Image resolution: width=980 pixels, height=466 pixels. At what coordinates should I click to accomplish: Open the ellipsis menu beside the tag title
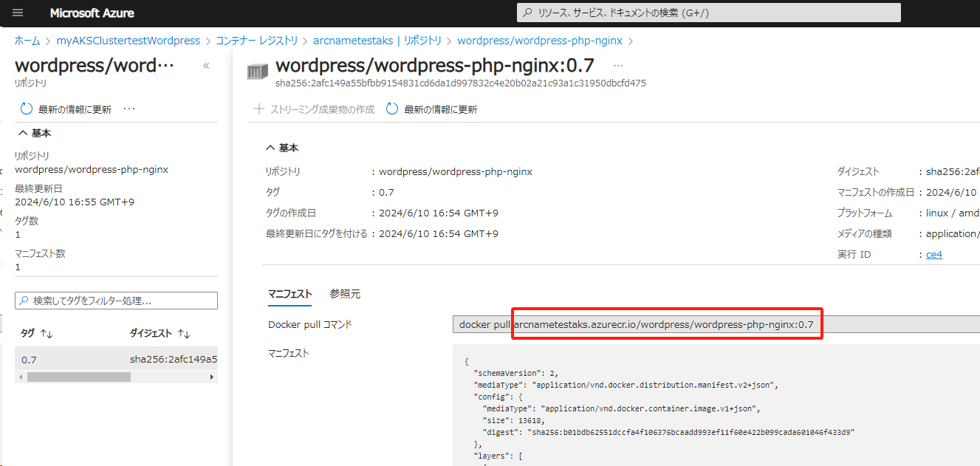pos(618,66)
